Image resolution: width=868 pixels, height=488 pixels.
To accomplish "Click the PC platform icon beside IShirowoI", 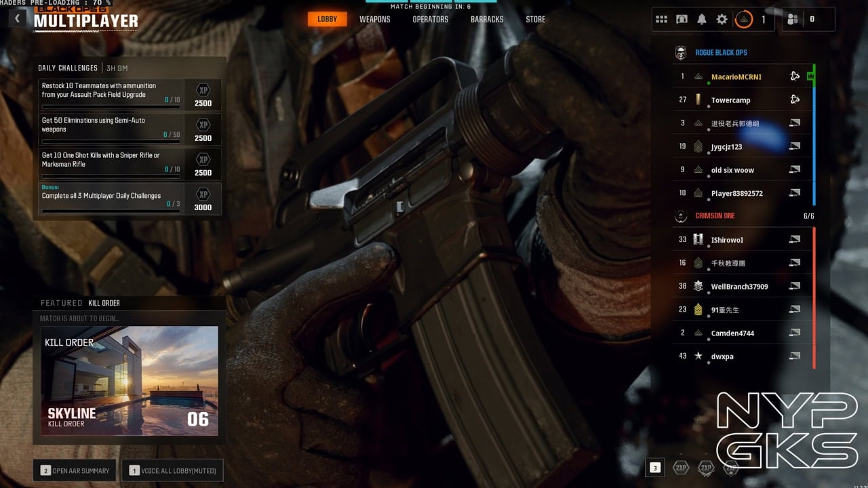I will 795,239.
